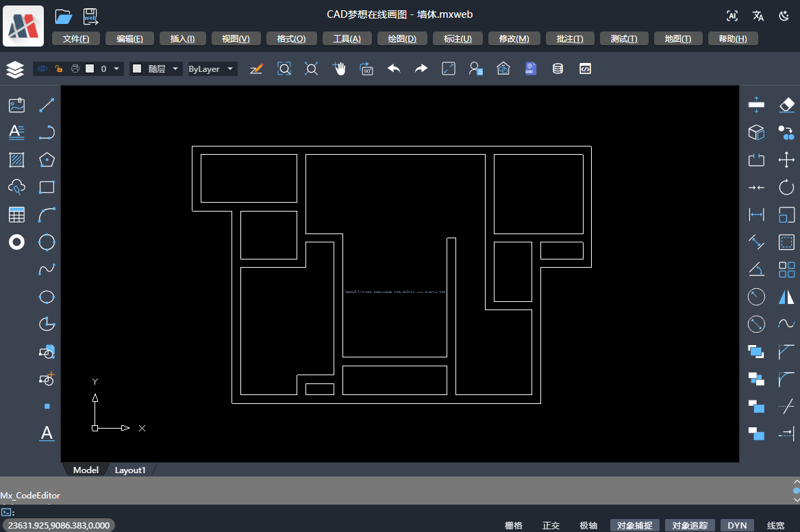Toggle 对象捕捉 object snap
Image resolution: width=800 pixels, height=532 pixels.
pos(635,525)
